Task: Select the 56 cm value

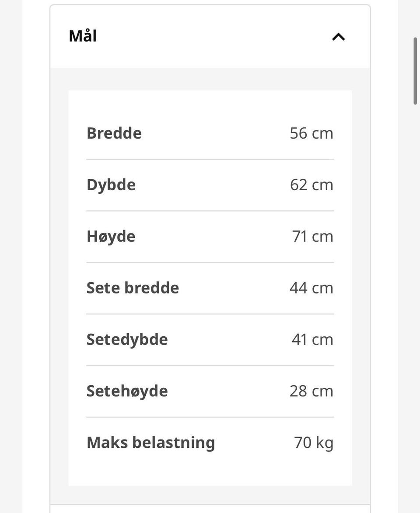Action: pyautogui.click(x=311, y=133)
